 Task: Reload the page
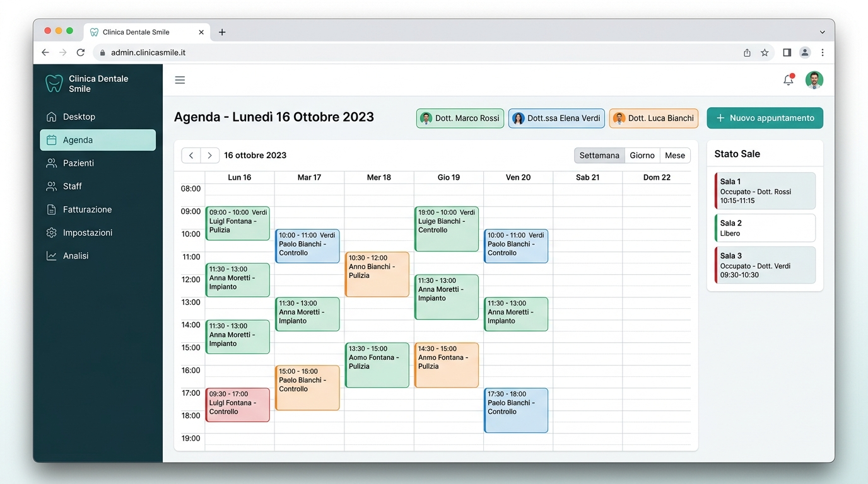tap(80, 53)
